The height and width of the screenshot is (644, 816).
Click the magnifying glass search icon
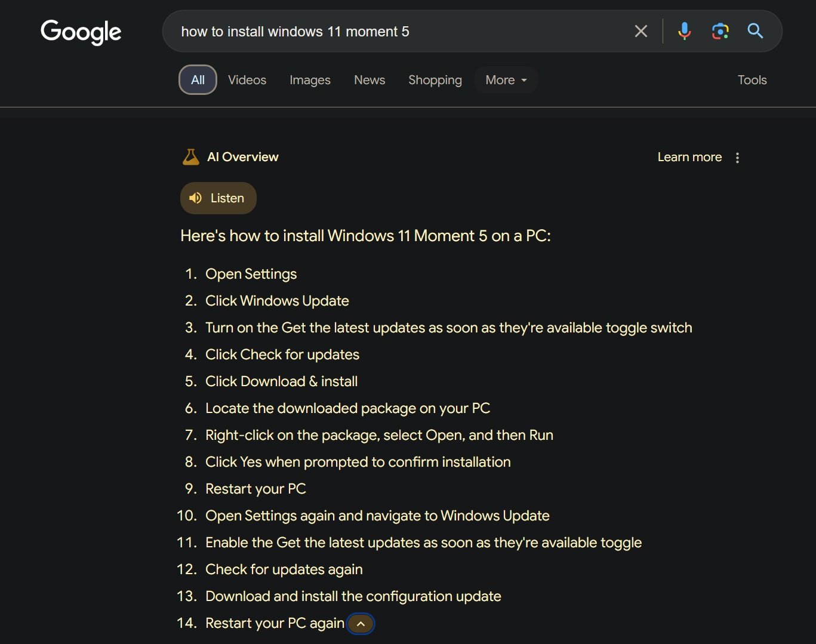click(x=755, y=31)
